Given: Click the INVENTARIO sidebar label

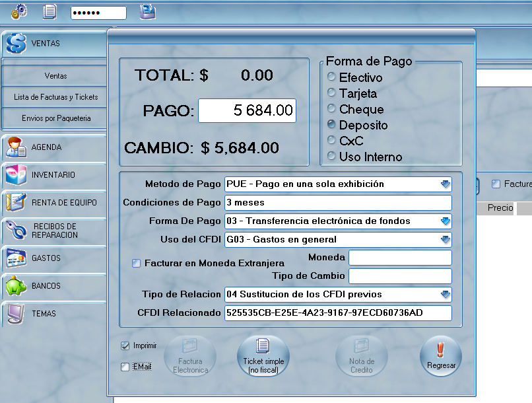Looking at the screenshot, I should (x=53, y=175).
